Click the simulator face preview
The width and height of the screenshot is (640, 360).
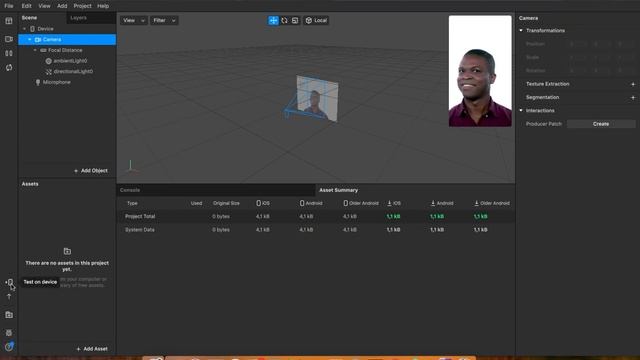click(480, 71)
